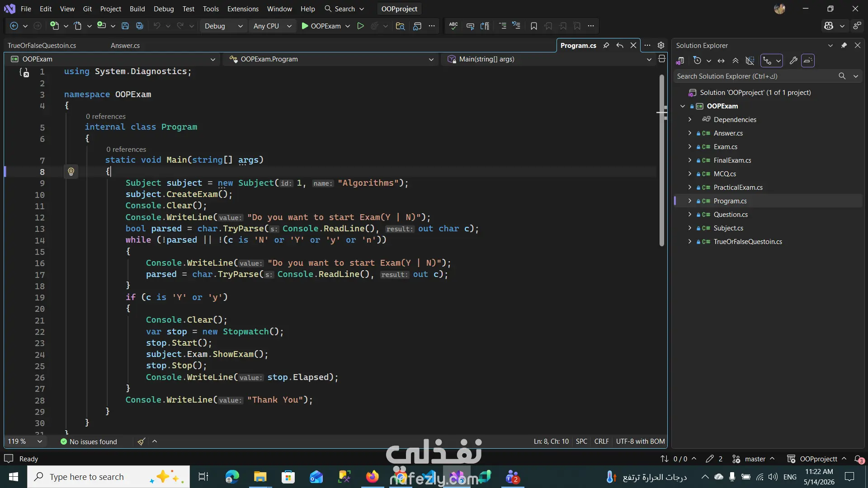The height and width of the screenshot is (488, 868).
Task: Toggle the Pin for Program.cs tab
Action: click(x=606, y=45)
